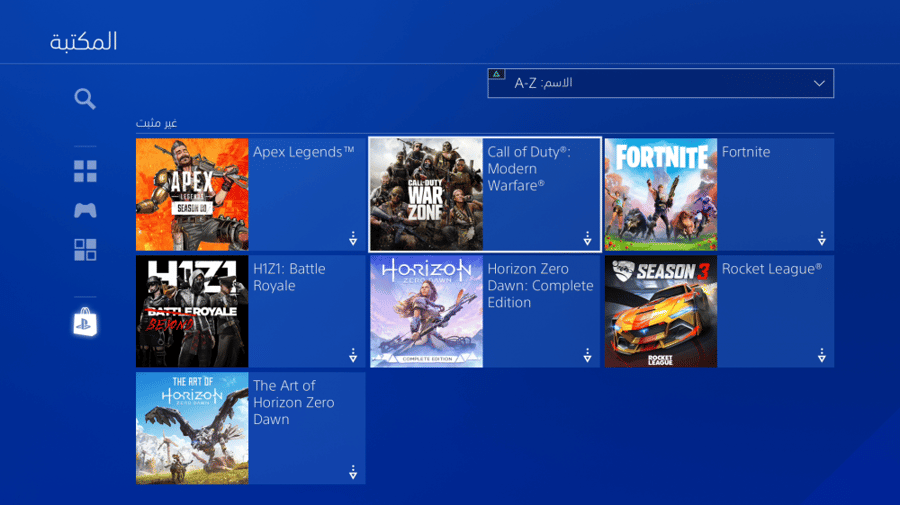This screenshot has width=900, height=505.
Task: Click the download arrow on Fortnite tile
Action: 821,238
